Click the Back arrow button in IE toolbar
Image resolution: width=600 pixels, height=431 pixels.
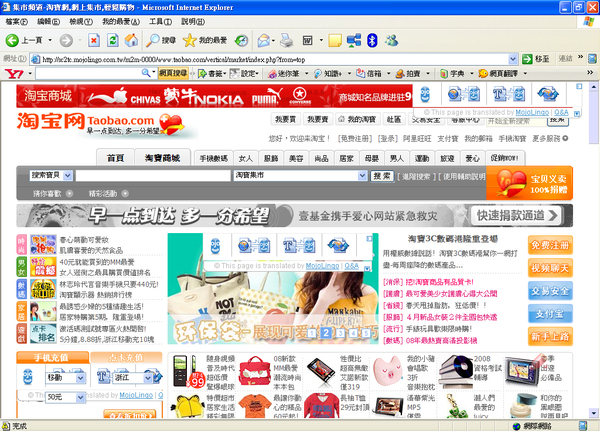click(12, 40)
